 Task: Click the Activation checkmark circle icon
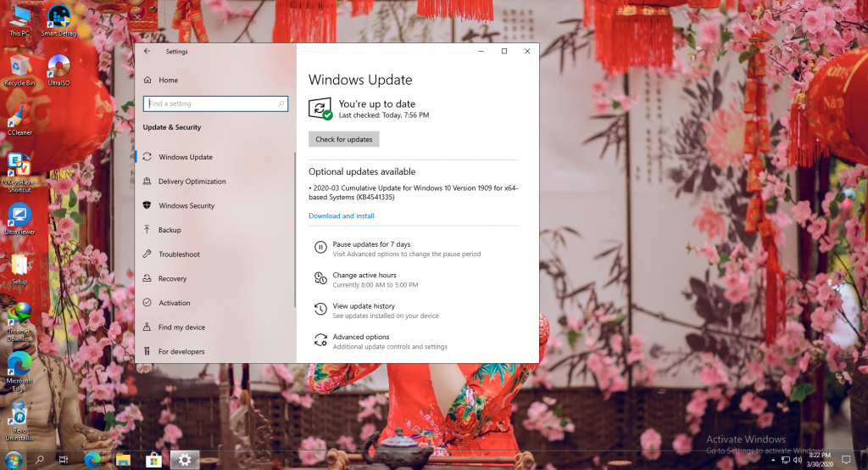point(147,303)
